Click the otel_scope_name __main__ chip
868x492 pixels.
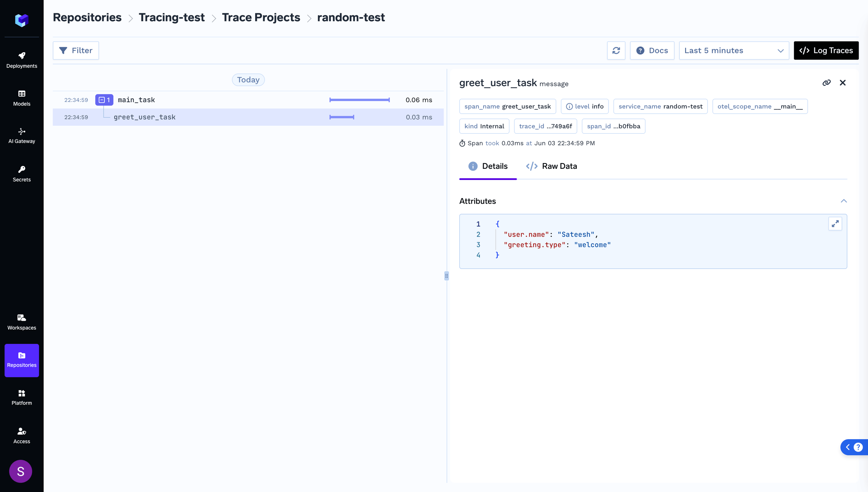coord(760,106)
